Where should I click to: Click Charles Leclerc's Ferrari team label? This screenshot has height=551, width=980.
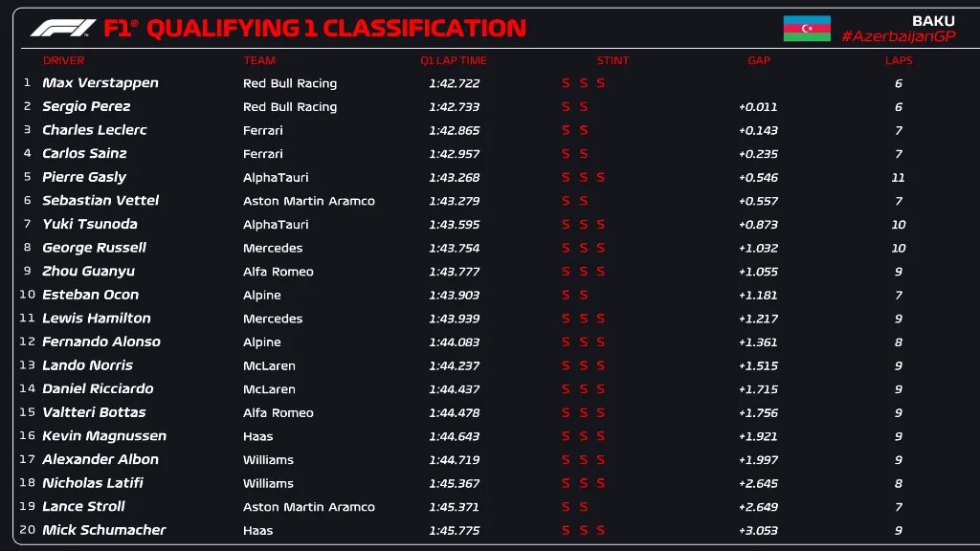click(263, 130)
